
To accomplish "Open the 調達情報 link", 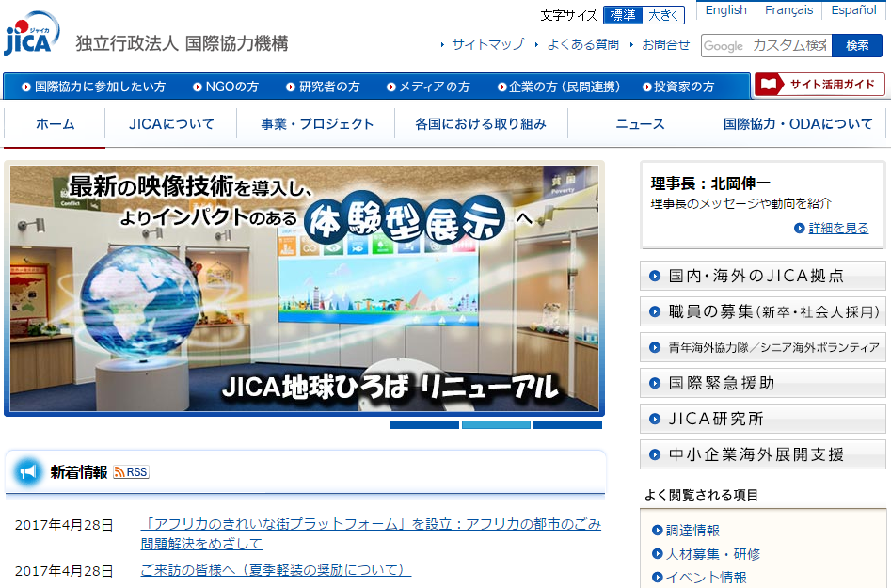I will coord(692,531).
